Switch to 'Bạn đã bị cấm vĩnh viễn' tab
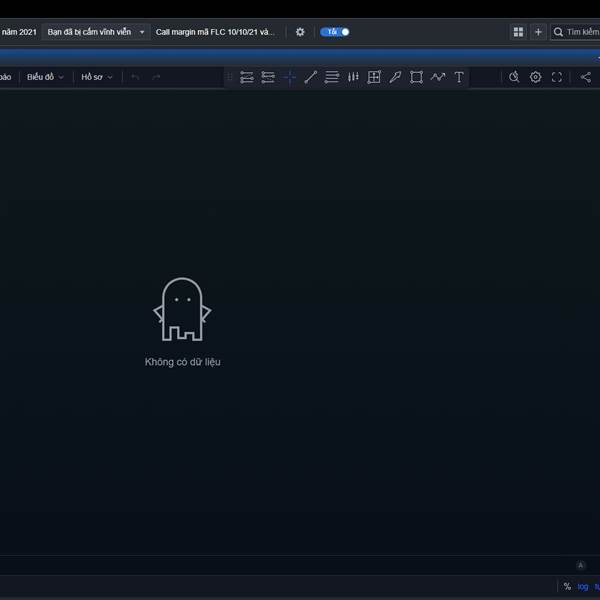 point(89,32)
